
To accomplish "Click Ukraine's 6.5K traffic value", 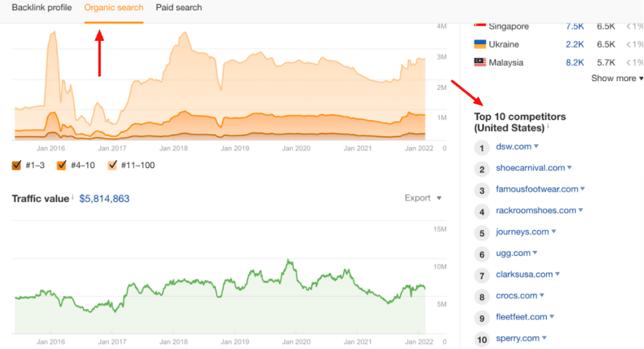I will (606, 44).
